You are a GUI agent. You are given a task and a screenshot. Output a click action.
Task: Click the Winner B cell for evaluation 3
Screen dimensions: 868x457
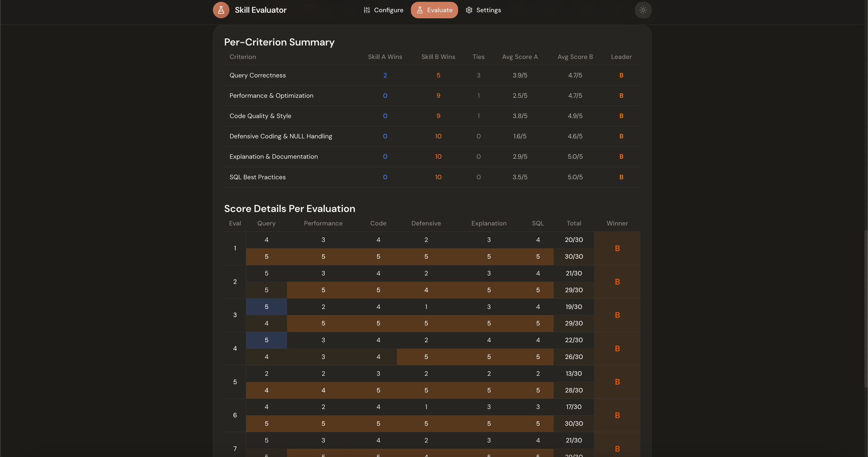[x=617, y=315]
